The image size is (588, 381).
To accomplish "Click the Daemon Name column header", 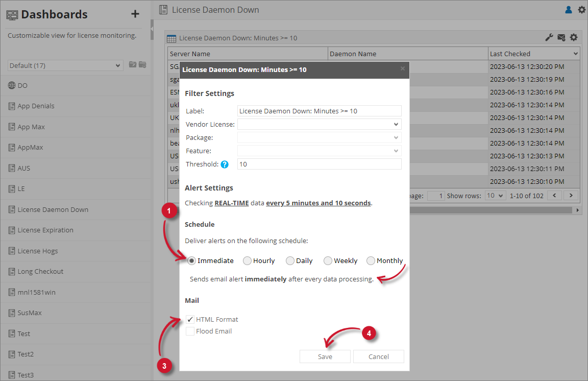I will pos(408,54).
